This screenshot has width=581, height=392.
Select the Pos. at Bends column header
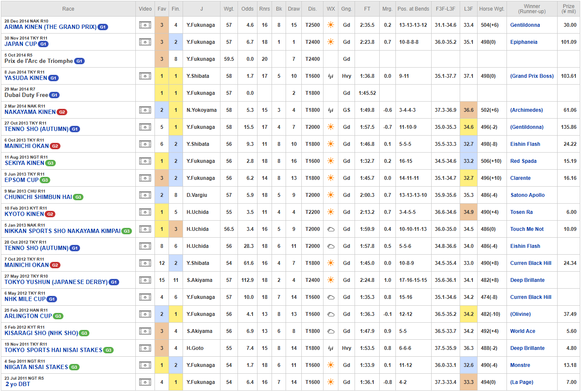coord(413,9)
